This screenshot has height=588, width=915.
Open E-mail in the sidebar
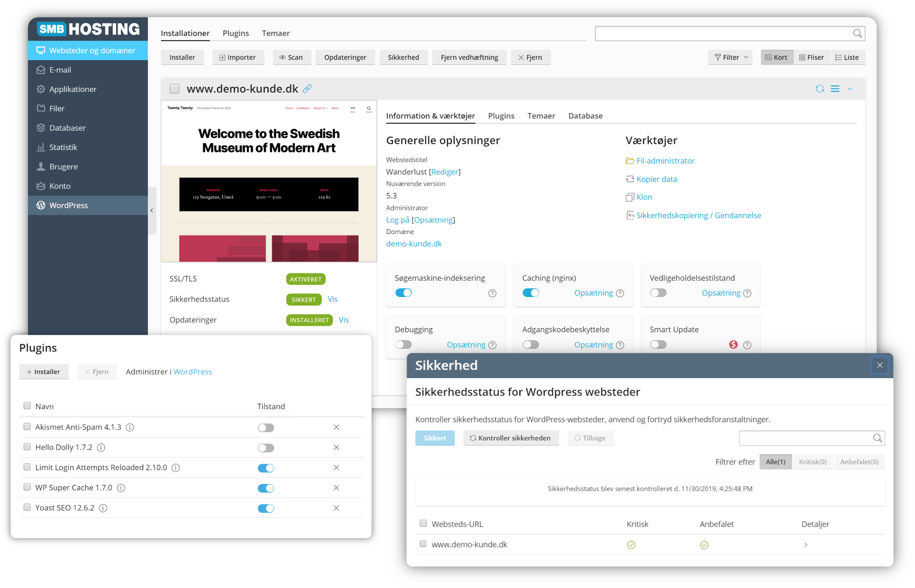[88, 70]
